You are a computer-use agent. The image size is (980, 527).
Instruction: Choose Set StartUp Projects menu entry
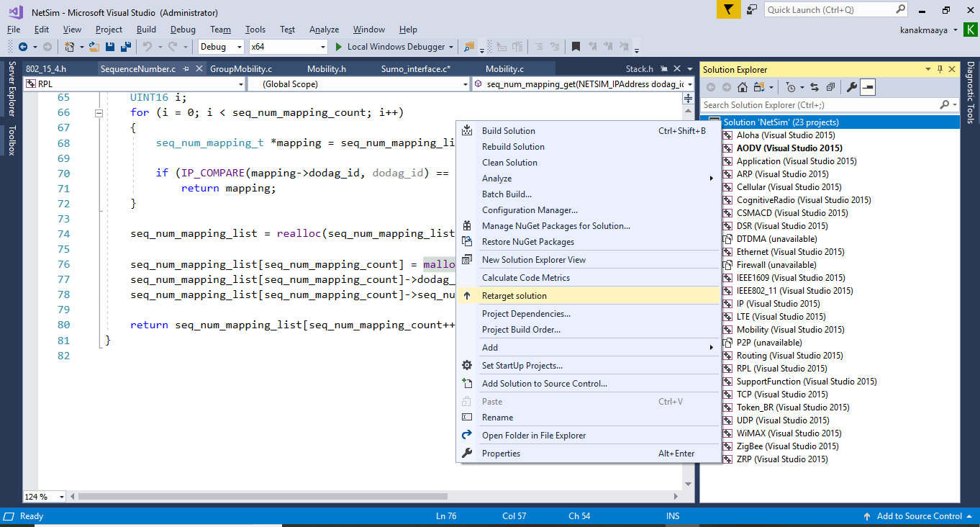(x=588, y=366)
